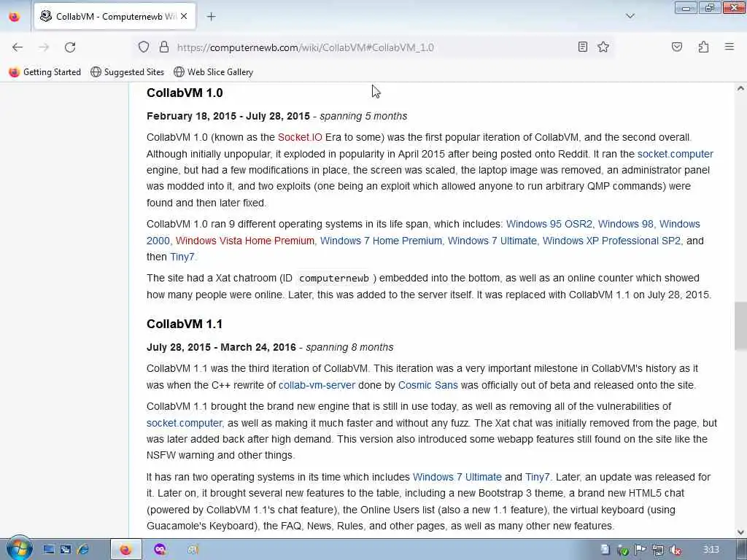Viewport: 747px width, 560px height.
Task: Click Switch between windows quick launch icon
Action: [66, 550]
